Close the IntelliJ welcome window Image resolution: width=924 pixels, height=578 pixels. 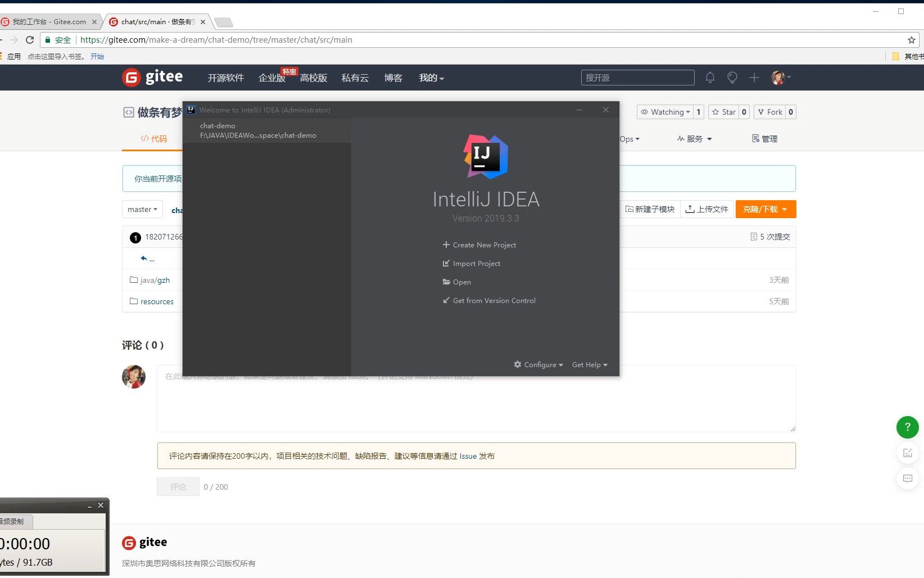(605, 110)
